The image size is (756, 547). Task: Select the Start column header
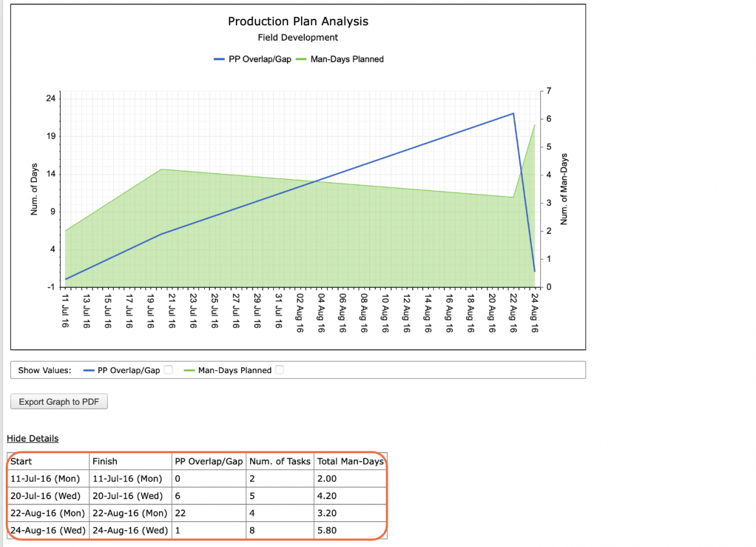point(48,461)
